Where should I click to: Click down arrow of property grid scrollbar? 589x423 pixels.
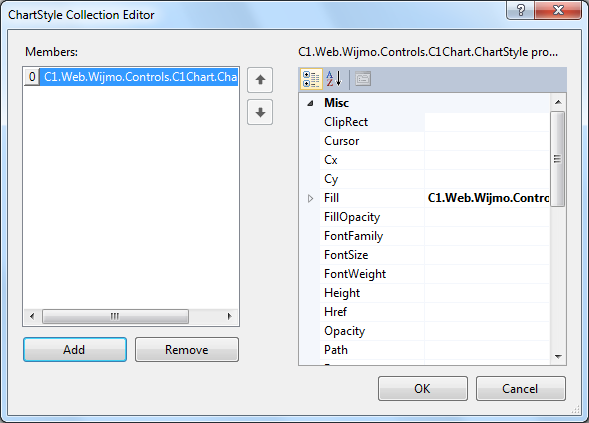click(x=558, y=357)
